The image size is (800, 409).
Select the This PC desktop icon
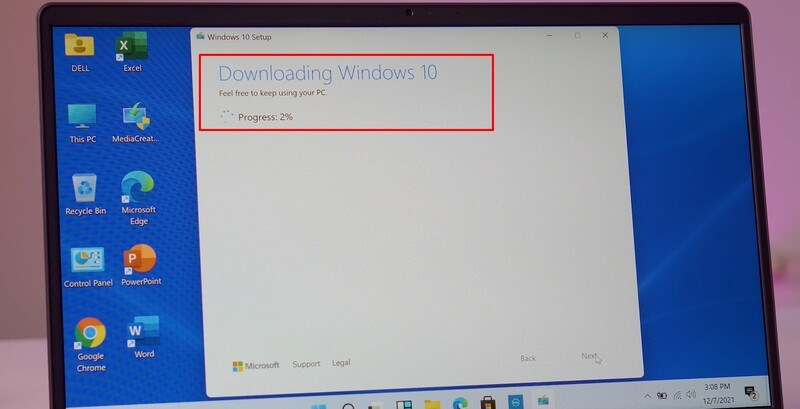pos(82,123)
